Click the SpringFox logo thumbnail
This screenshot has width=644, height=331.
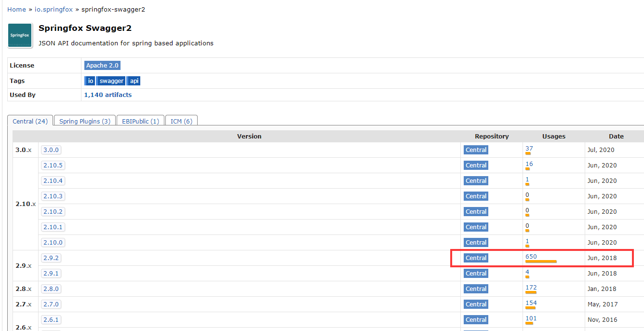(x=20, y=36)
